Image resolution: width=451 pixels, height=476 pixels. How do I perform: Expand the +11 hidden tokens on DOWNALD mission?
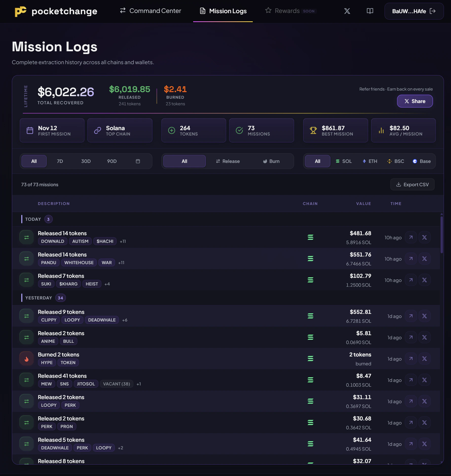coord(122,241)
